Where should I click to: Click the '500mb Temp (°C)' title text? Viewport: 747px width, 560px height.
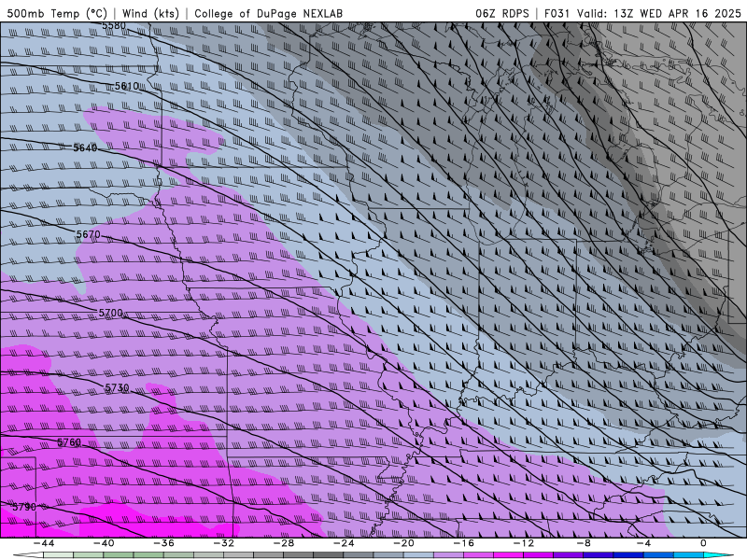(57, 13)
